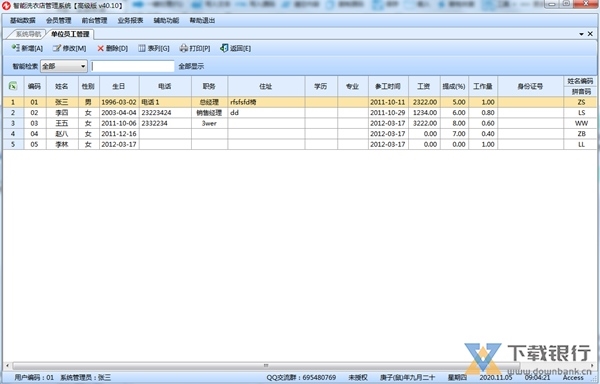Screen dimensions: 600x384
Task: Click the 职务 column header
Action: coord(209,86)
